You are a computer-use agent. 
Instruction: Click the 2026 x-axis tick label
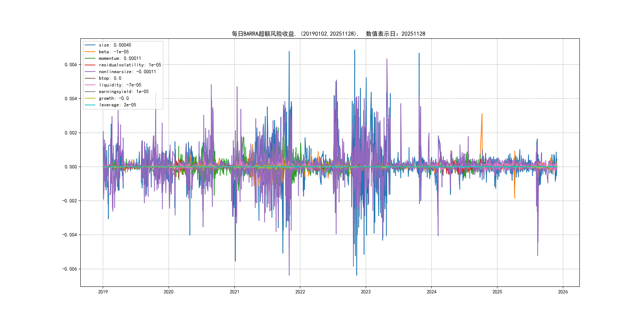coord(563,292)
